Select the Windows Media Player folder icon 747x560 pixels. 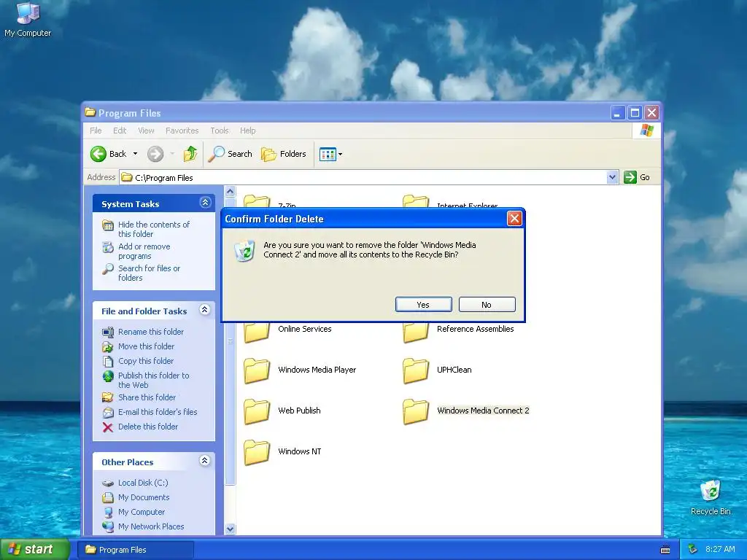(257, 370)
